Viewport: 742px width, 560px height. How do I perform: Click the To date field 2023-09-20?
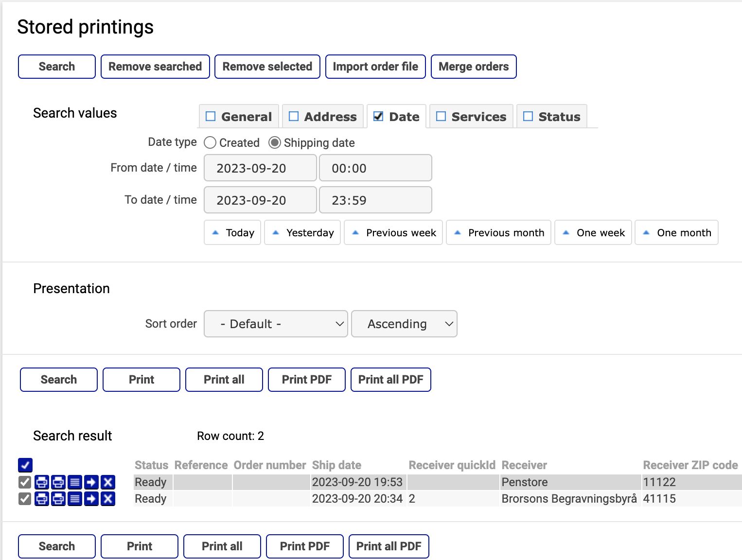[260, 200]
